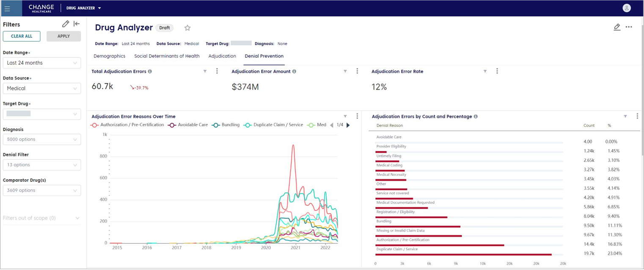The image size is (644, 270).
Task: Click the user profile avatar icon
Action: 627,8
